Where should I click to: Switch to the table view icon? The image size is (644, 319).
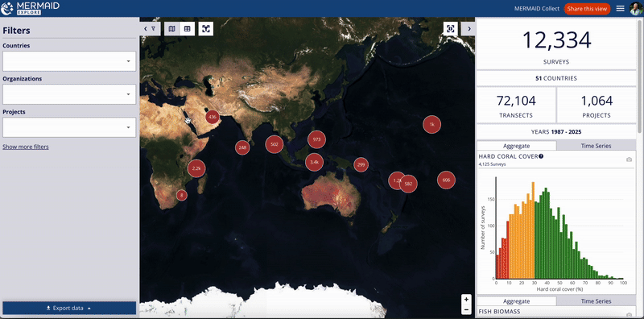(x=188, y=29)
